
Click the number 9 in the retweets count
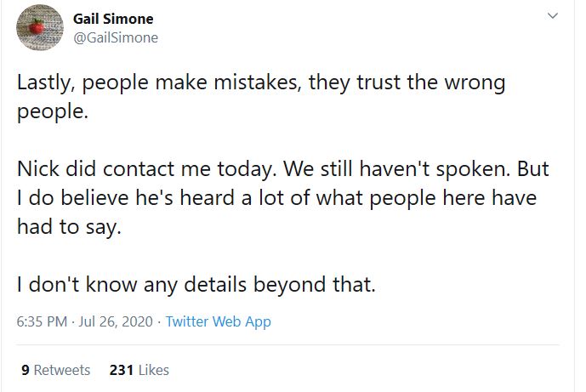pos(24,370)
